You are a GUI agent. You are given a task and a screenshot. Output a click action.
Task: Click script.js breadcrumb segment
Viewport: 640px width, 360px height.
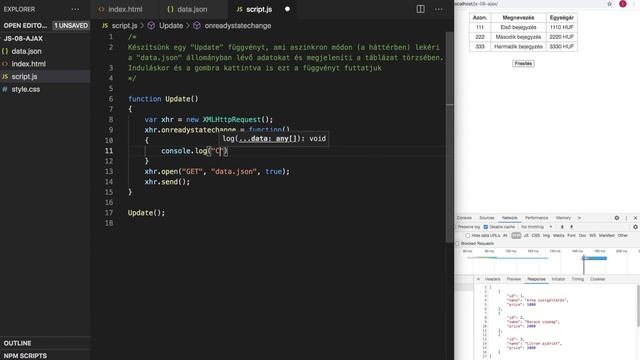point(124,26)
